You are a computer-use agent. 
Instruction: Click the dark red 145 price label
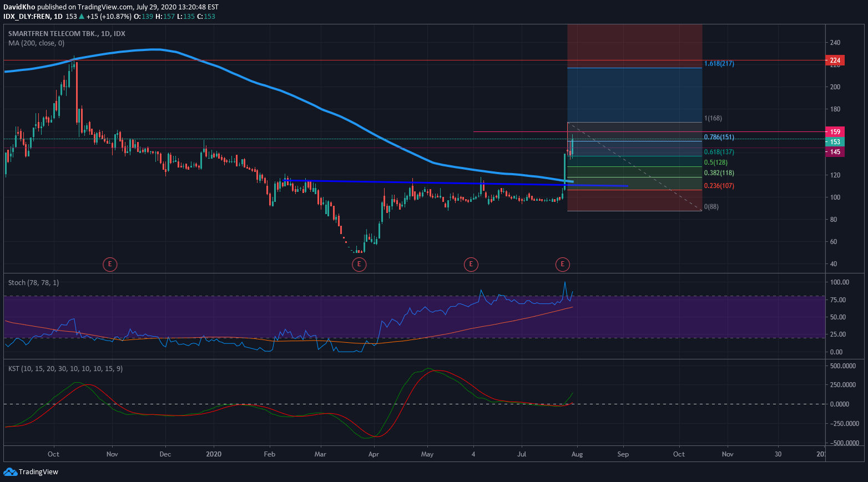(835, 152)
